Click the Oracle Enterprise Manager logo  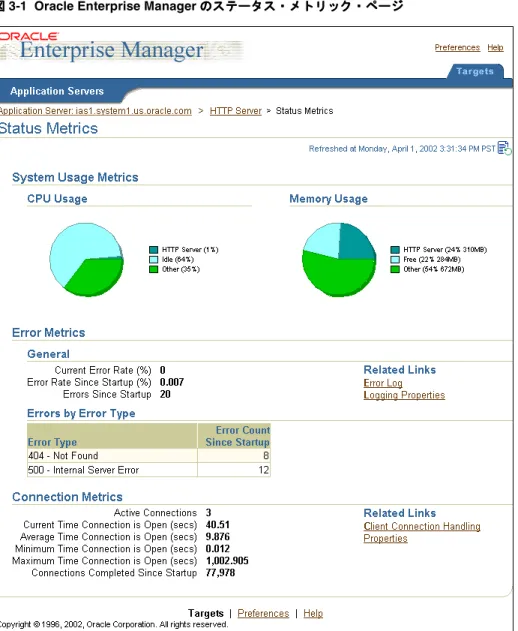point(121,47)
